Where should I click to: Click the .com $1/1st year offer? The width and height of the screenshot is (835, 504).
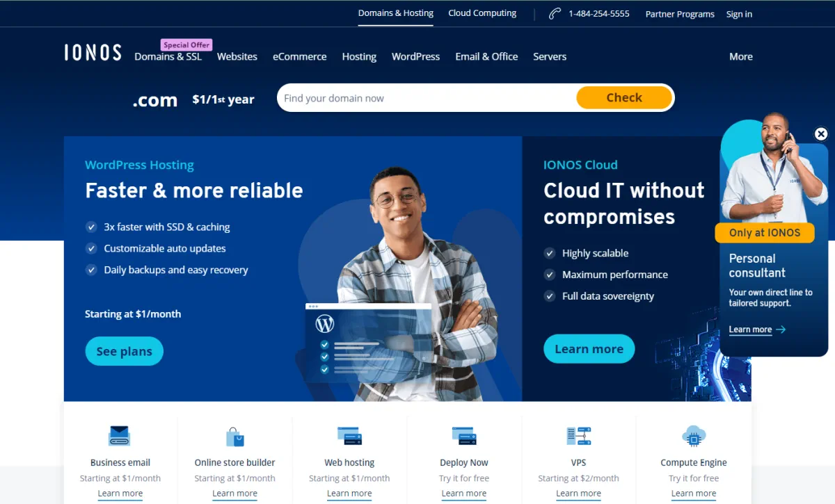[193, 99]
